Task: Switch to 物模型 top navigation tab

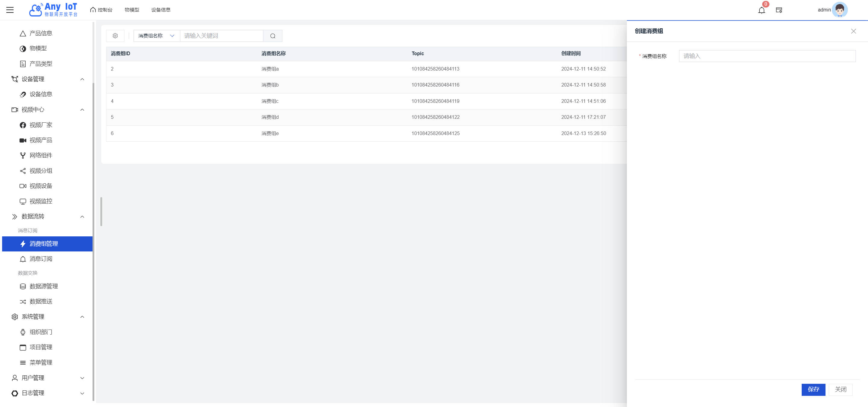Action: point(132,10)
